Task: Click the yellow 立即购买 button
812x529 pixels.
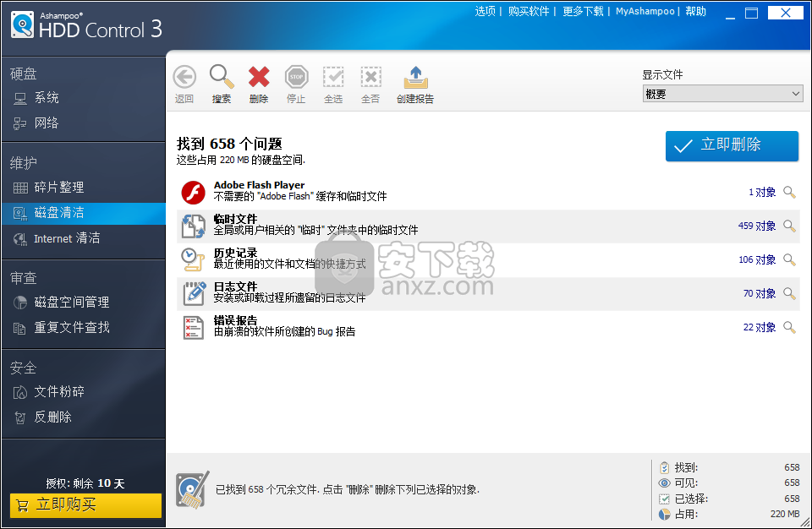Action: [x=85, y=505]
